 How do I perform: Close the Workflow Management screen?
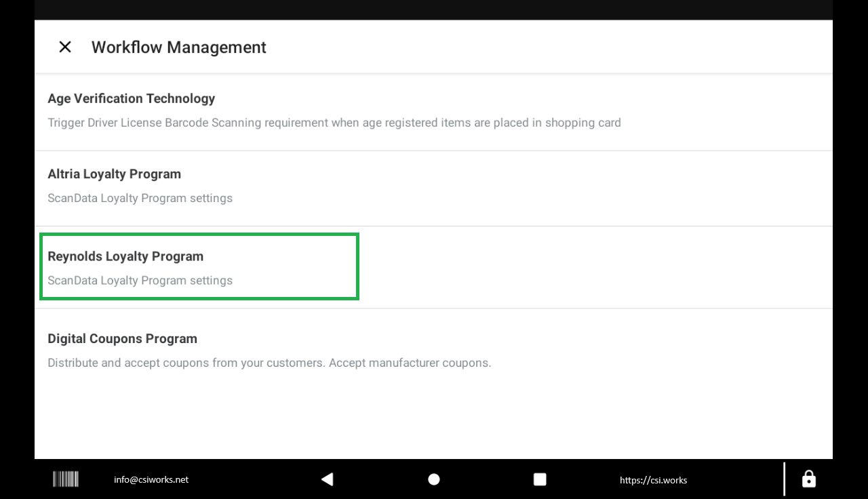[x=65, y=47]
